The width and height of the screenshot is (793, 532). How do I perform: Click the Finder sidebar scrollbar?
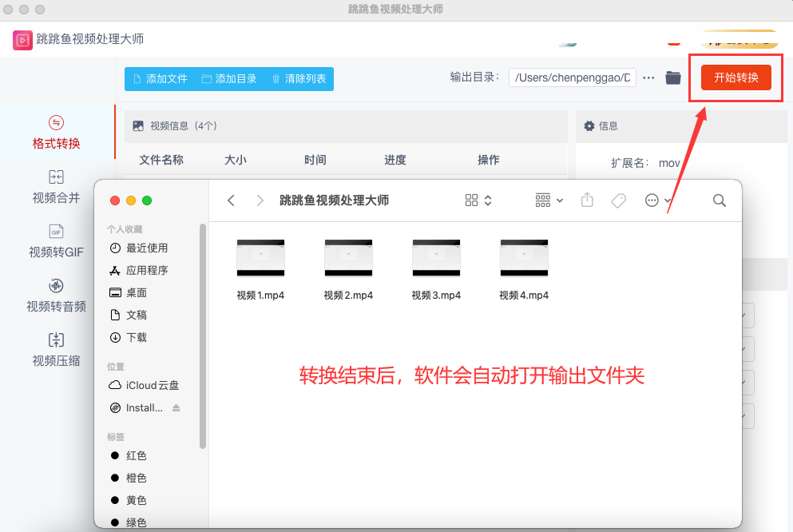point(203,336)
